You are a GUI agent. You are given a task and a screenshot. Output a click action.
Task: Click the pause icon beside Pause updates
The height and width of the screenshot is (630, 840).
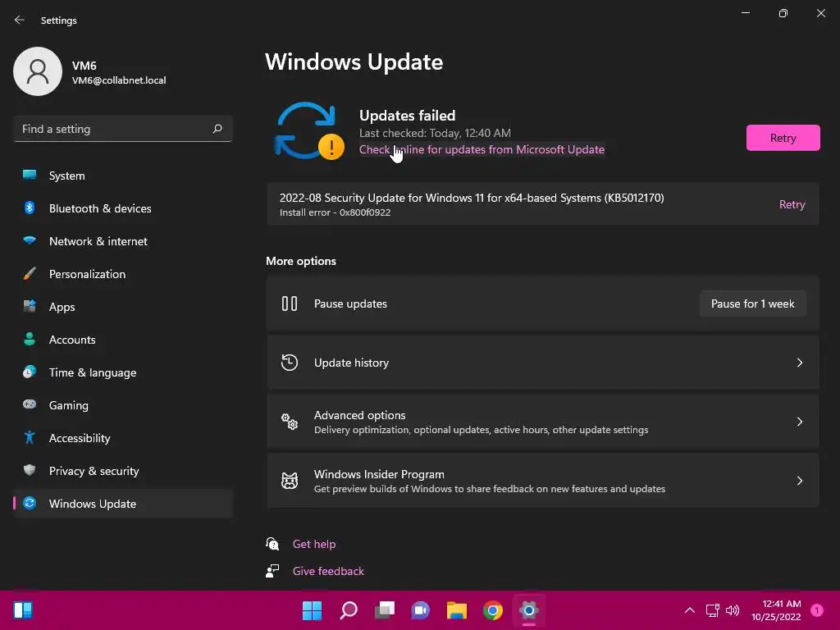click(290, 304)
